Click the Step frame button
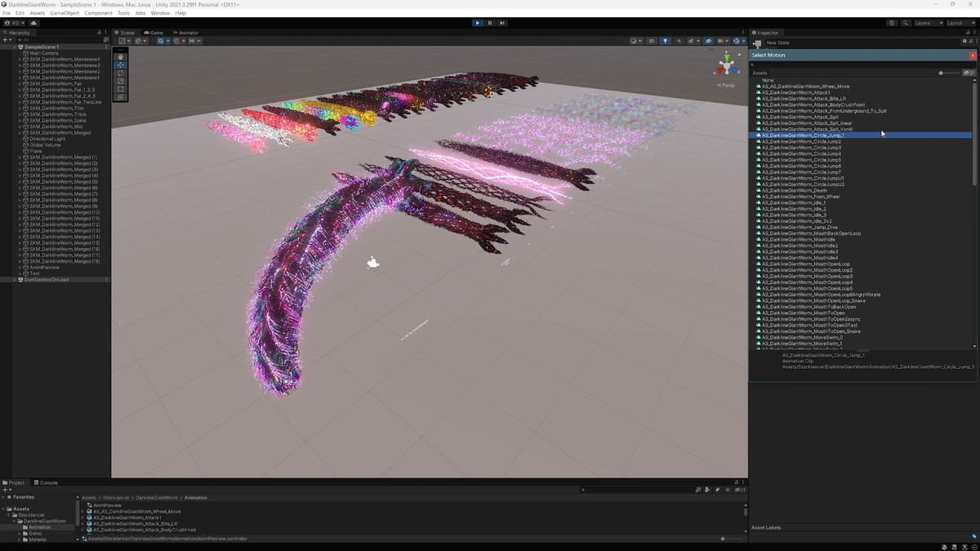Image resolution: width=980 pixels, height=551 pixels. 502,23
